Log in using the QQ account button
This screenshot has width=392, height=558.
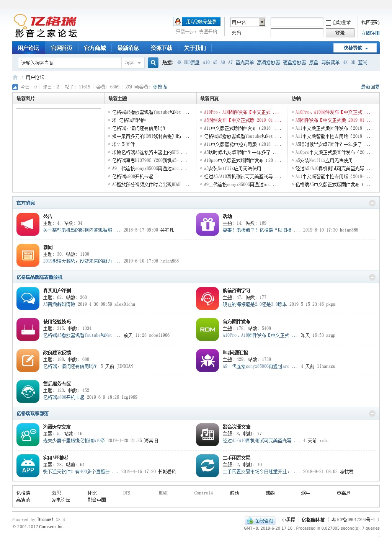point(197,21)
